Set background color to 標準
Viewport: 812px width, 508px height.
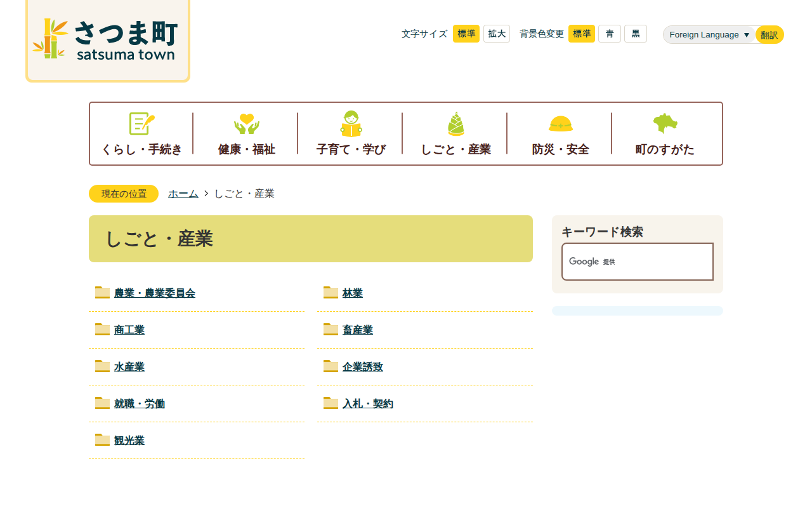(x=582, y=34)
